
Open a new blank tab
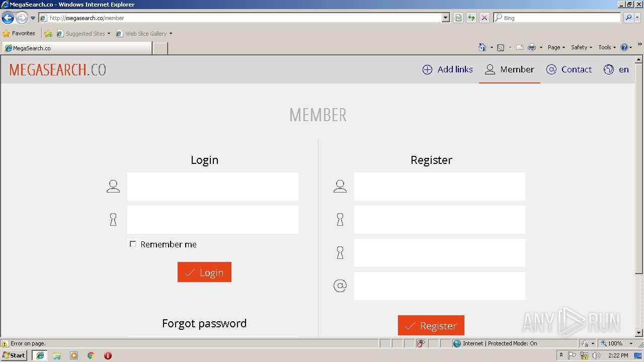(160, 48)
